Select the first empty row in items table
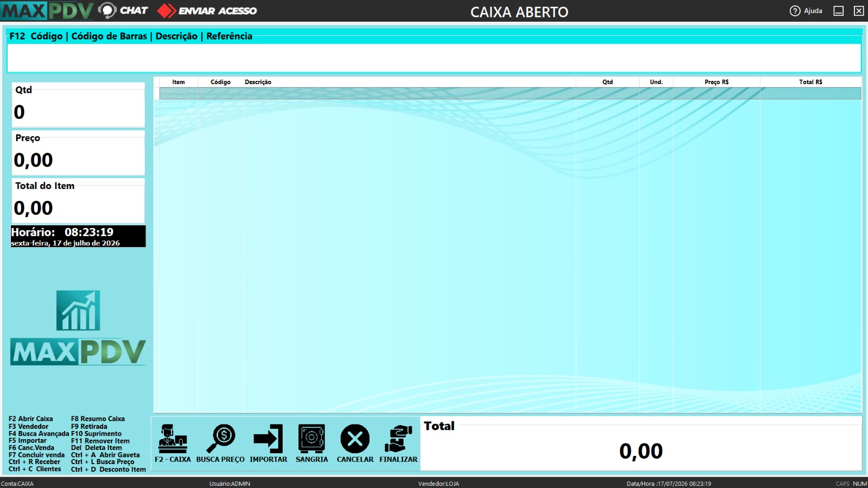868x488 pixels. click(x=510, y=93)
